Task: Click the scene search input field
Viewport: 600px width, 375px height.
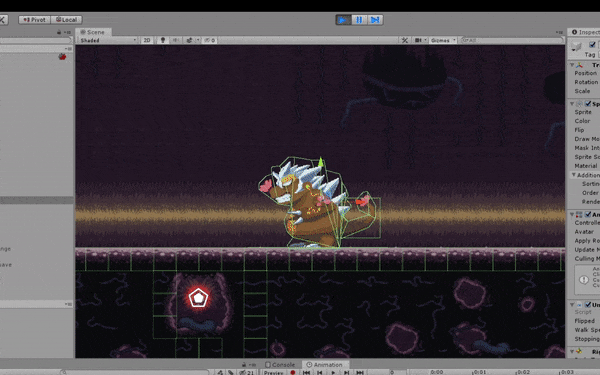Action: click(x=512, y=40)
